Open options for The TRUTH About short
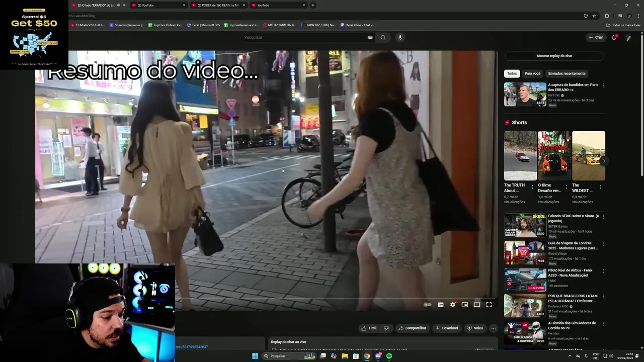This screenshot has width=644, height=362. (532, 187)
